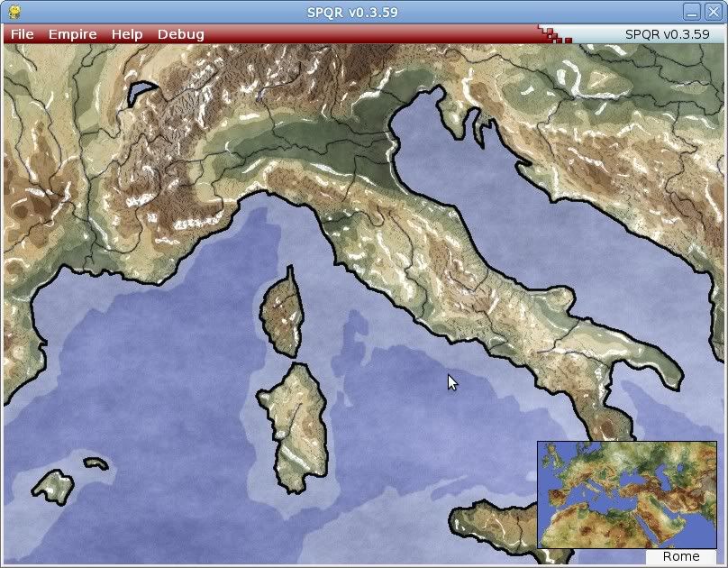Open the File menu
This screenshot has height=568, width=728.
[x=22, y=34]
